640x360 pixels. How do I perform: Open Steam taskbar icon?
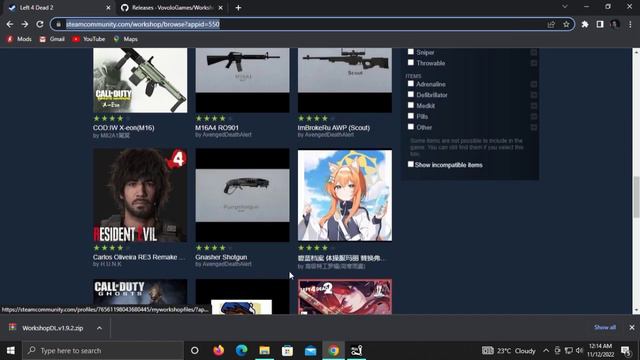point(356,350)
